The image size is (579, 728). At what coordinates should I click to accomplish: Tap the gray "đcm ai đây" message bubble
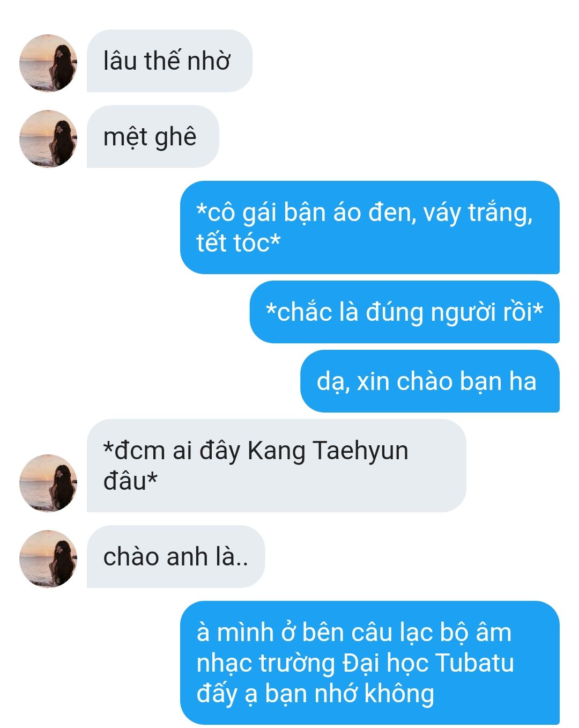tap(277, 466)
